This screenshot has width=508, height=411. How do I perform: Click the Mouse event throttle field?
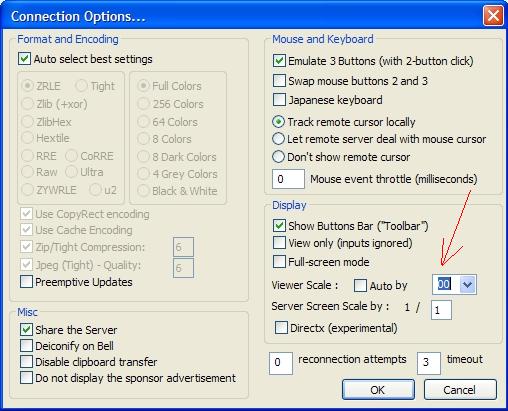288,179
